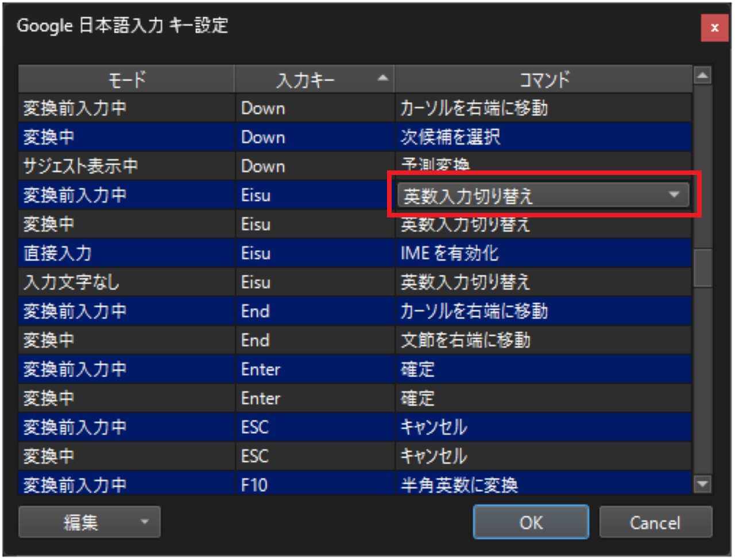Sort the table by the モード column

(126, 79)
